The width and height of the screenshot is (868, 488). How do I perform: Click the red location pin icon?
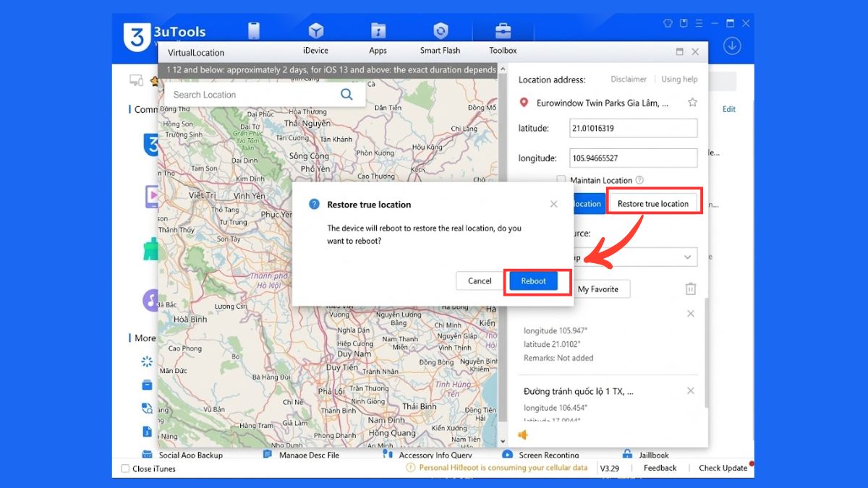524,103
